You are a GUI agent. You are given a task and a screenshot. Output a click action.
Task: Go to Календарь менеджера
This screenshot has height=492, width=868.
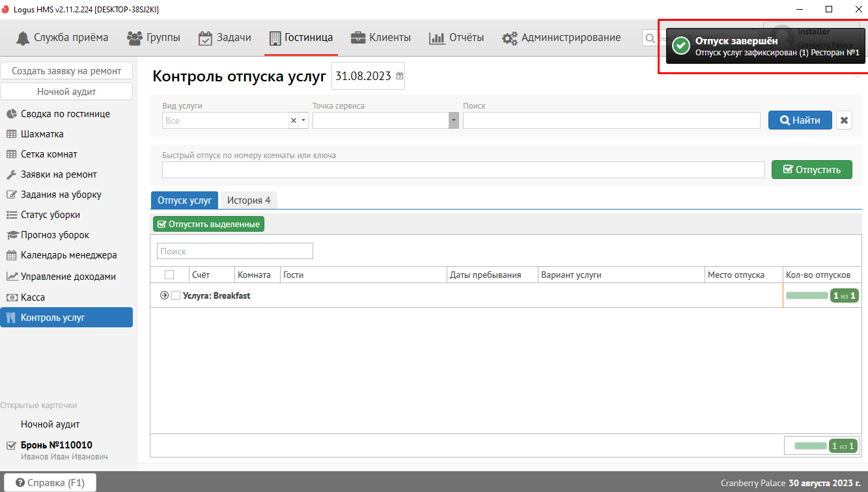coord(68,255)
